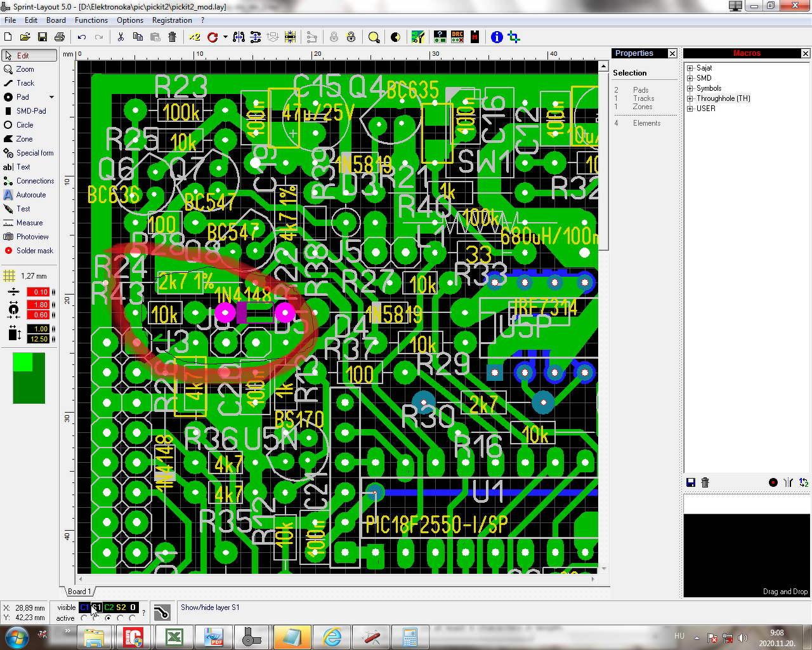Click the trash icon in Macros panel
This screenshot has height=650, width=812.
click(705, 482)
